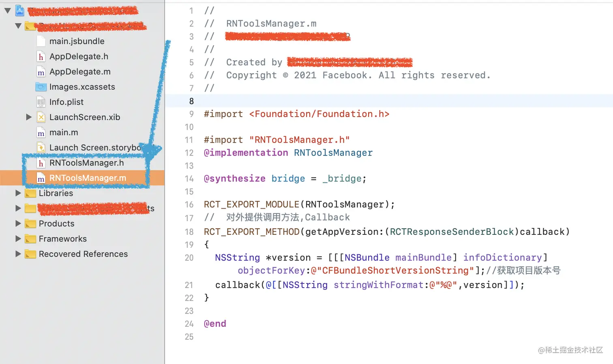Click the Images.xcassets folder icon

(41, 87)
